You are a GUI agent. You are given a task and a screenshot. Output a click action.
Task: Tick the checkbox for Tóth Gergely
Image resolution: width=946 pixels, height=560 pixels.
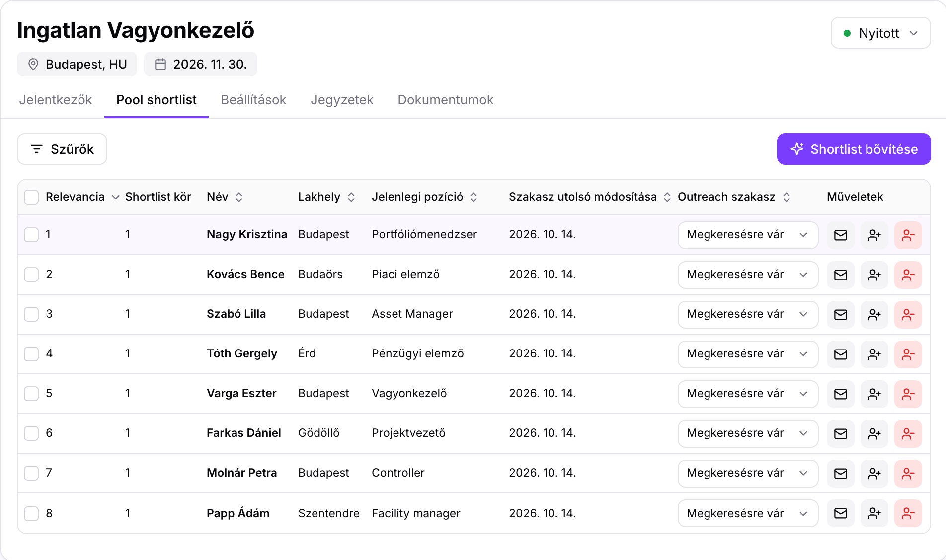[31, 354]
